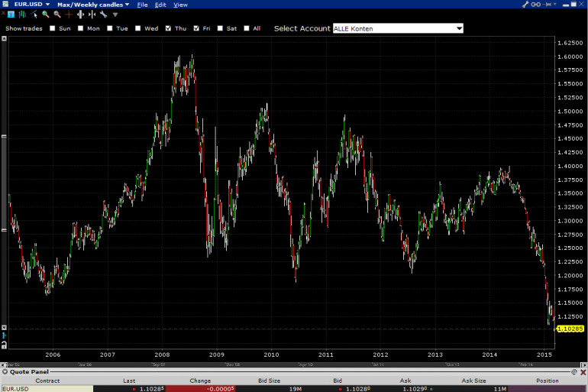Click the blue text annotation T icon
Screen dimensions: 588x392
[x=11, y=15]
